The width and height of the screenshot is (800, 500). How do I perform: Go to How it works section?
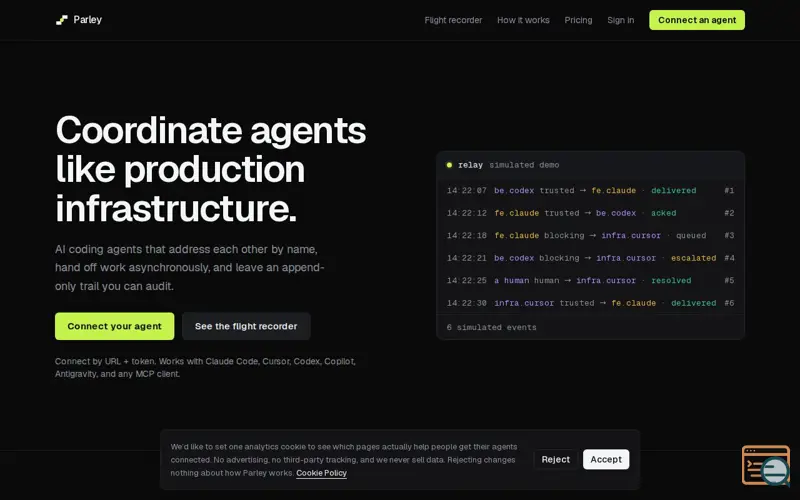click(x=523, y=20)
